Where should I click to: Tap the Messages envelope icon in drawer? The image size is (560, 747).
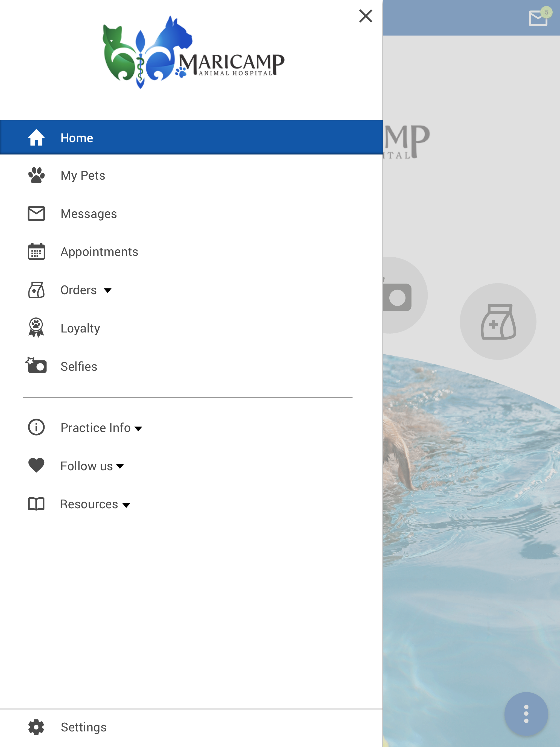pyautogui.click(x=36, y=214)
